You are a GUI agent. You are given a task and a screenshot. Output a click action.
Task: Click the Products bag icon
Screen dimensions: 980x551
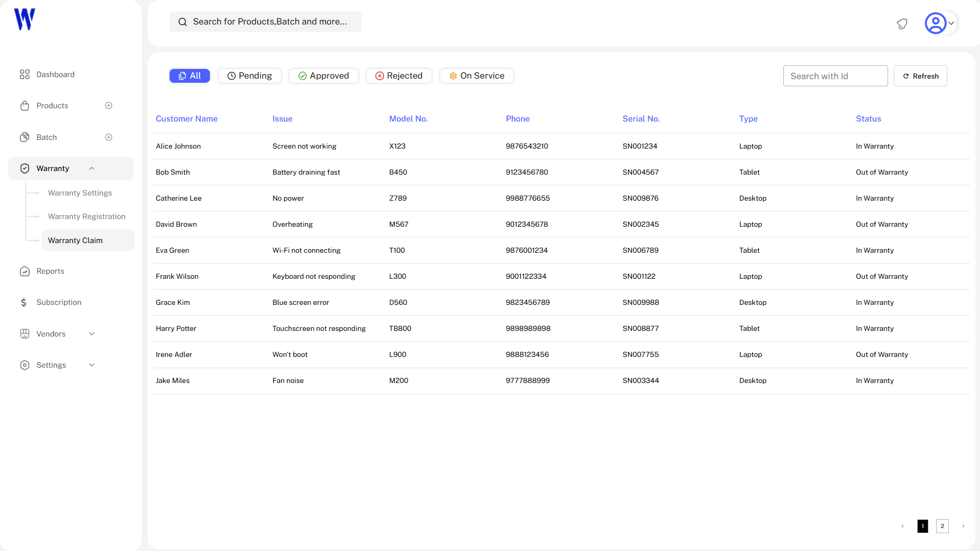[25, 106]
